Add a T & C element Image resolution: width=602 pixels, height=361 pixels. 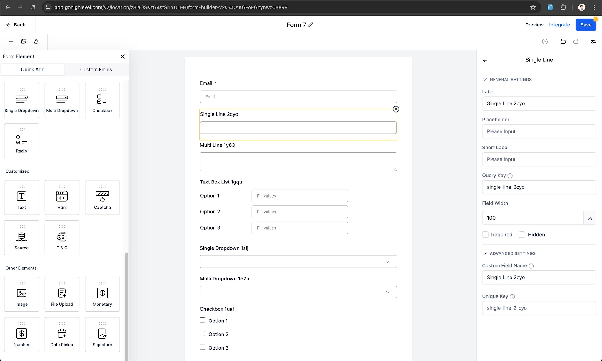(x=62, y=237)
